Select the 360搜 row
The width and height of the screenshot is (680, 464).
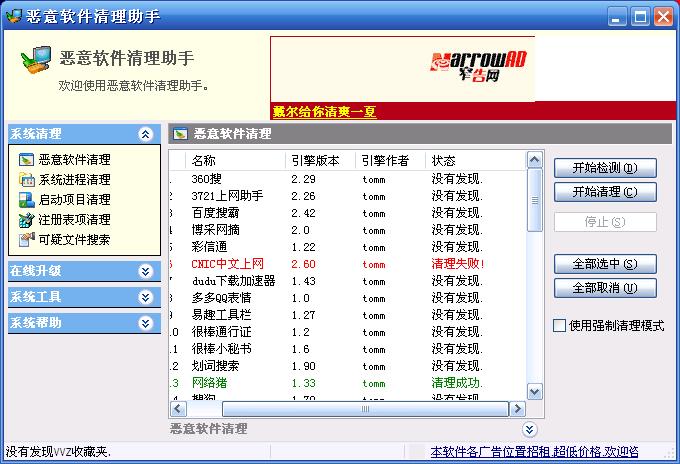tap(347, 179)
